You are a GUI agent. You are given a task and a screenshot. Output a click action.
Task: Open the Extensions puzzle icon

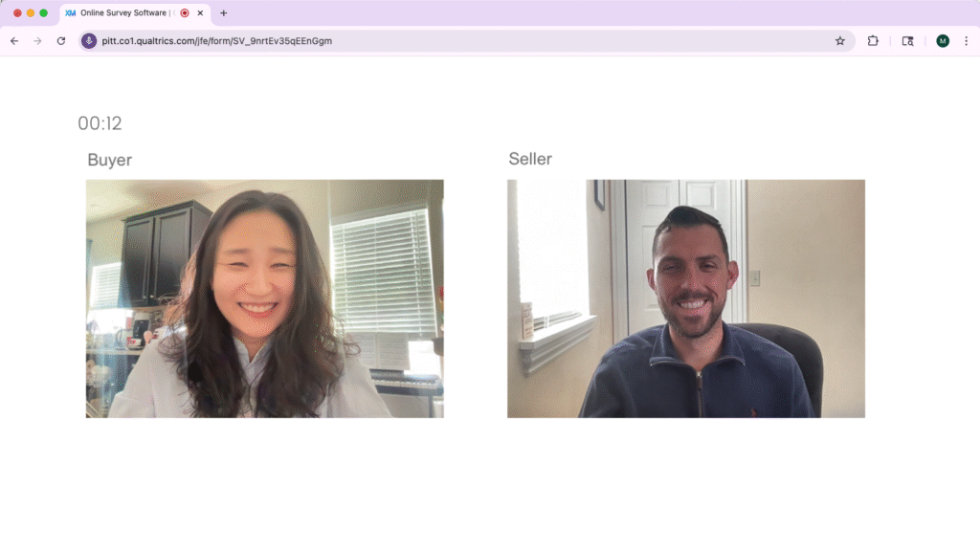[x=873, y=41]
